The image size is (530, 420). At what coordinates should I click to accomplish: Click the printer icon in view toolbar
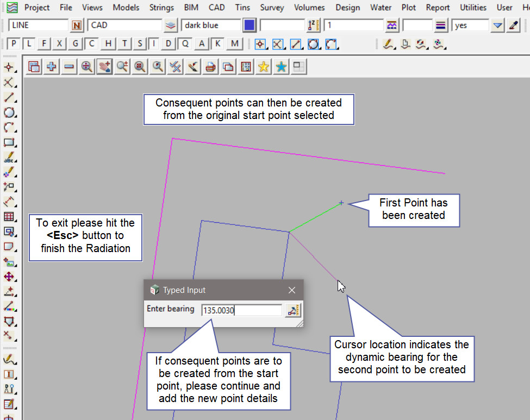[211, 67]
